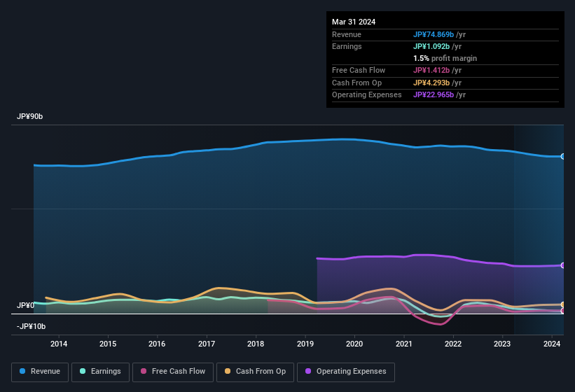Click the Mar 31 2024 tooltip date
This screenshot has height=392, width=575.
pos(354,22)
